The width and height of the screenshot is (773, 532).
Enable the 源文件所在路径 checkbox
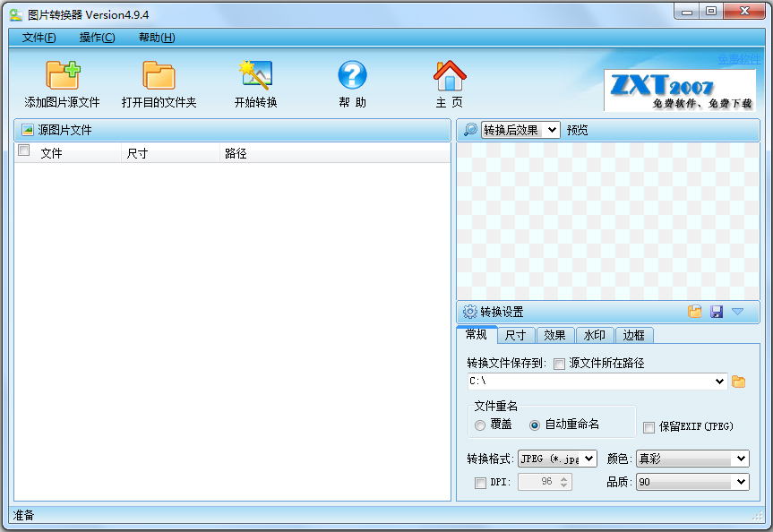559,364
